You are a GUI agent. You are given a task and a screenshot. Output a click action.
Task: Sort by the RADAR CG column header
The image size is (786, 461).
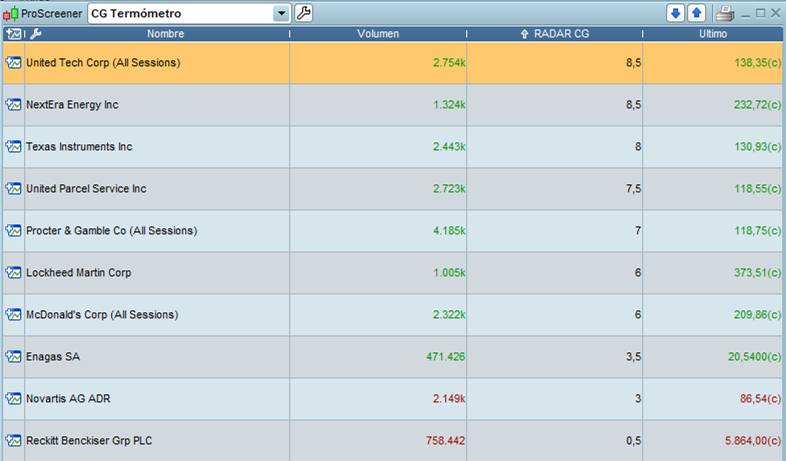coord(561,34)
